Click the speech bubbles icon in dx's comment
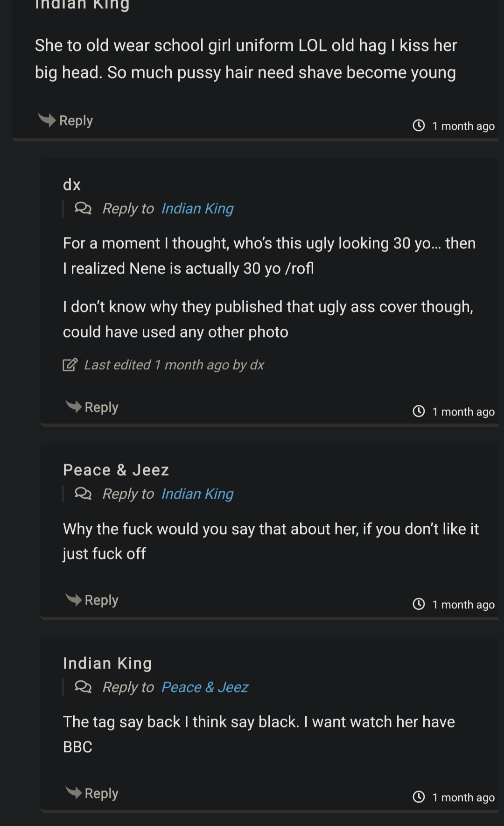The height and width of the screenshot is (826, 504). click(x=83, y=208)
